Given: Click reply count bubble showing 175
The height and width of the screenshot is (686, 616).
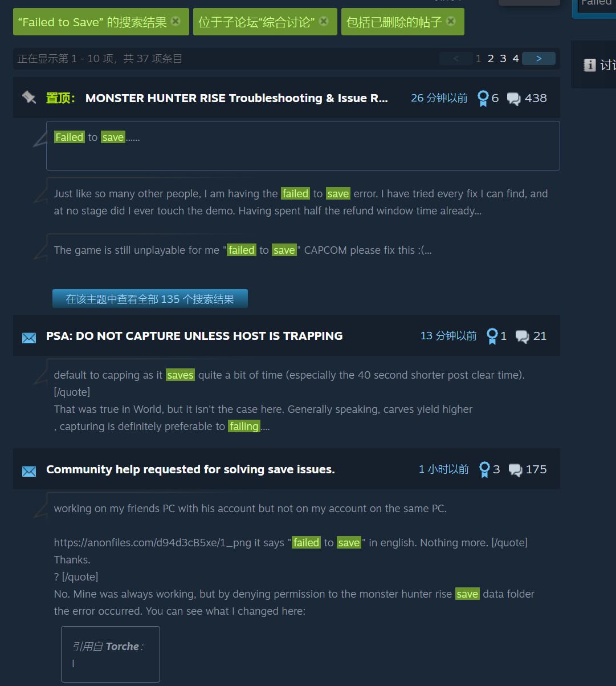Looking at the screenshot, I should (x=516, y=470).
